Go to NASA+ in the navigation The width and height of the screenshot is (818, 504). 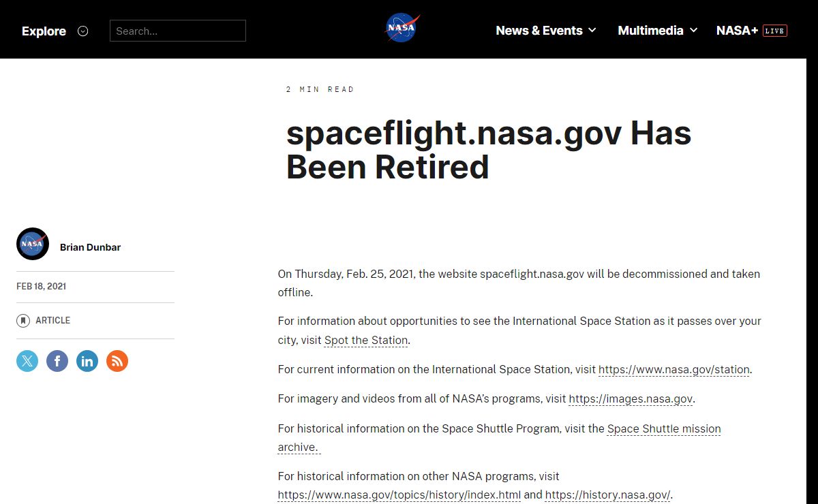click(737, 31)
